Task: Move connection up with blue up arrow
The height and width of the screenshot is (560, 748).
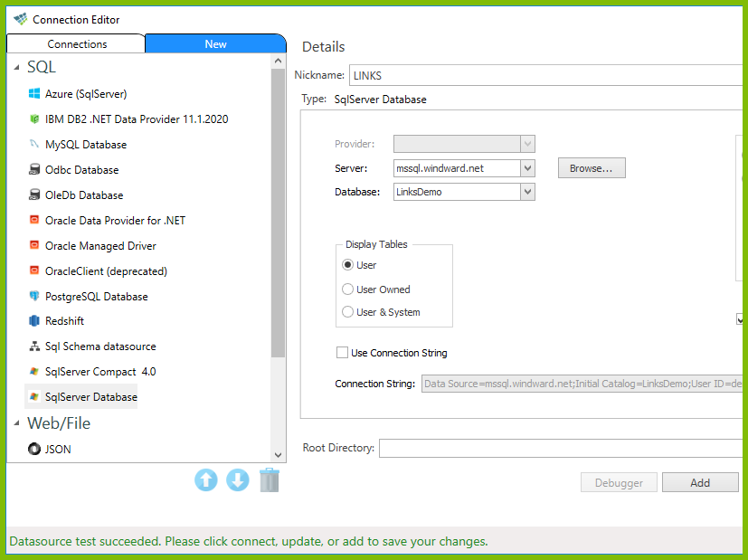Action: [206, 479]
